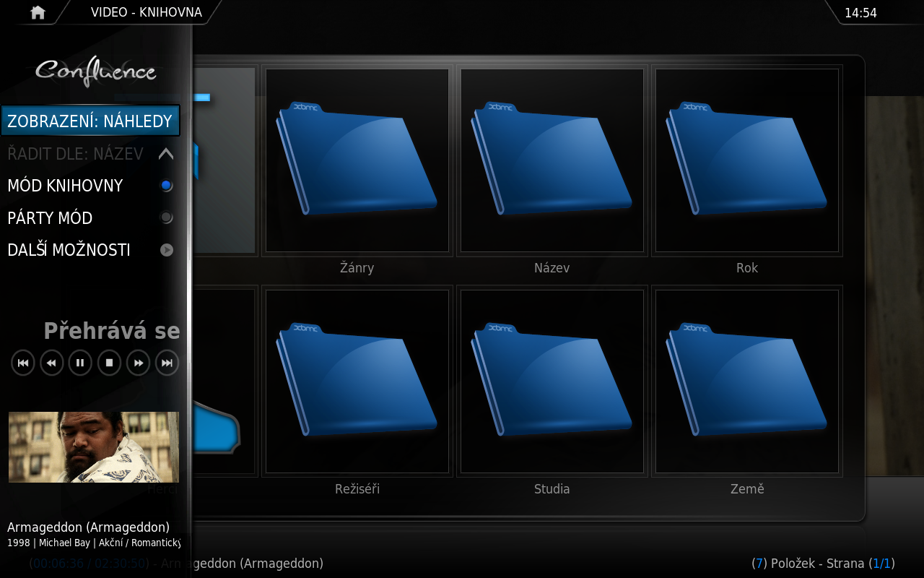Stop the playing video
Image resolution: width=924 pixels, height=578 pixels.
109,363
